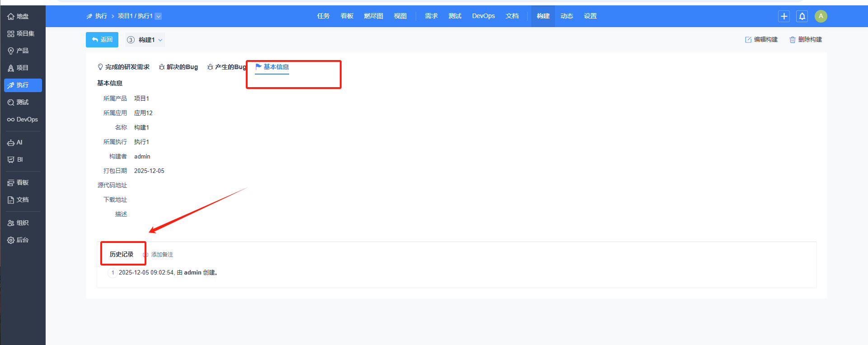Click the 历史记录 section heading

122,254
